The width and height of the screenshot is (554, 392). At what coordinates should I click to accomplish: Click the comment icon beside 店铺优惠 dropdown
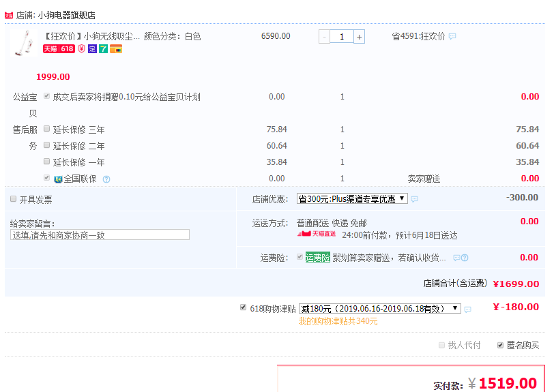click(414, 199)
